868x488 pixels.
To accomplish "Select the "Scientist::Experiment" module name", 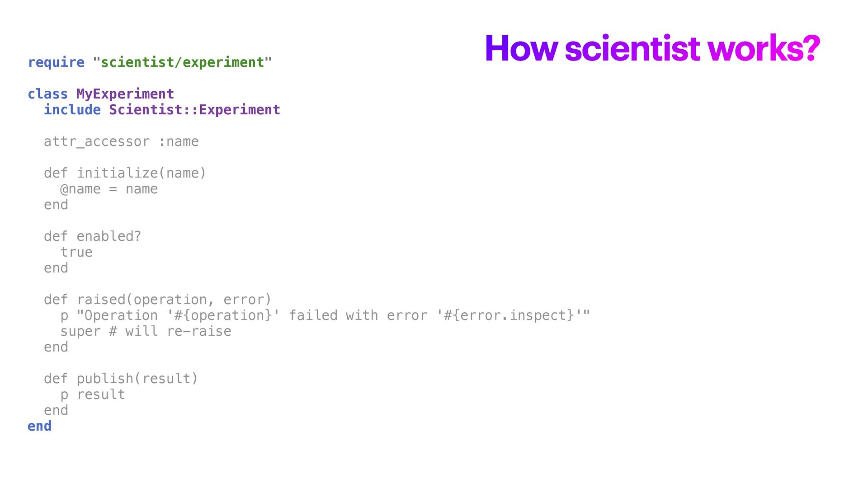I will coord(194,110).
